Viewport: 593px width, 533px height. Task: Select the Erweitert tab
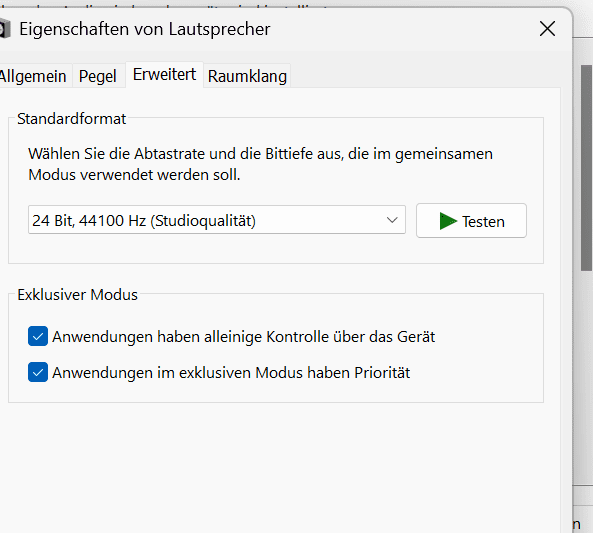click(165, 75)
